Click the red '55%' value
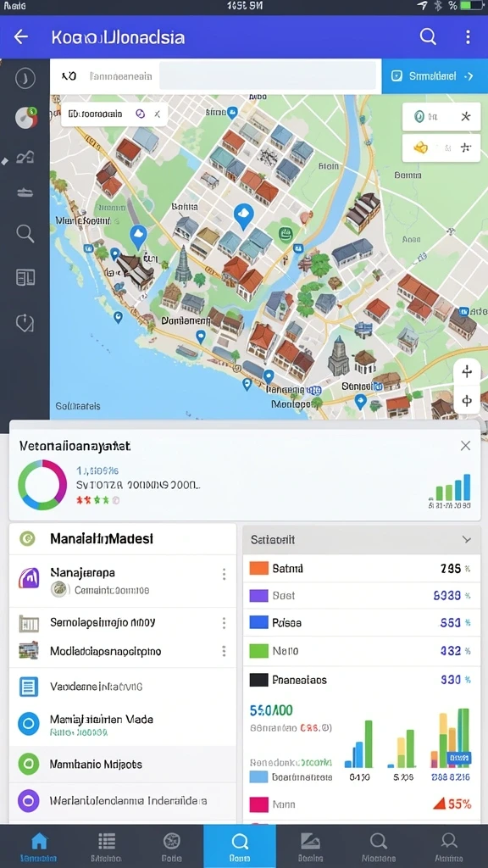 coord(452,804)
